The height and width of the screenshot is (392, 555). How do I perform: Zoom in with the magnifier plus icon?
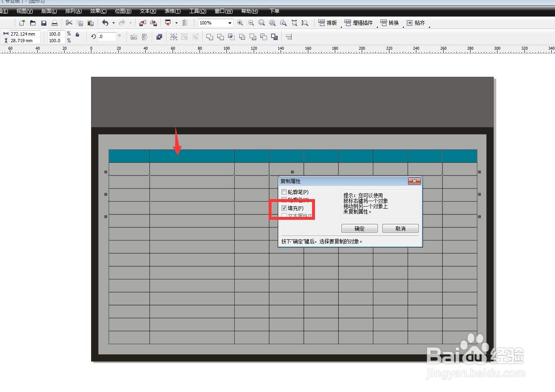pyautogui.click(x=240, y=23)
